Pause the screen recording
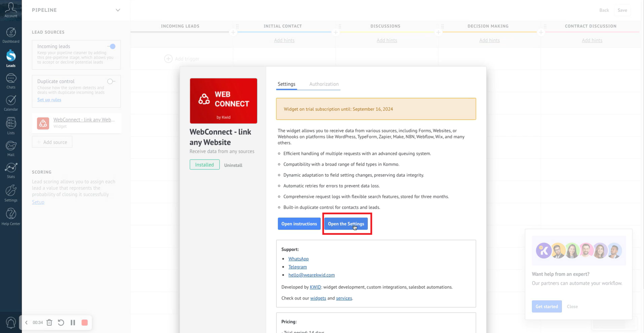This screenshot has width=644, height=333. coord(73,323)
